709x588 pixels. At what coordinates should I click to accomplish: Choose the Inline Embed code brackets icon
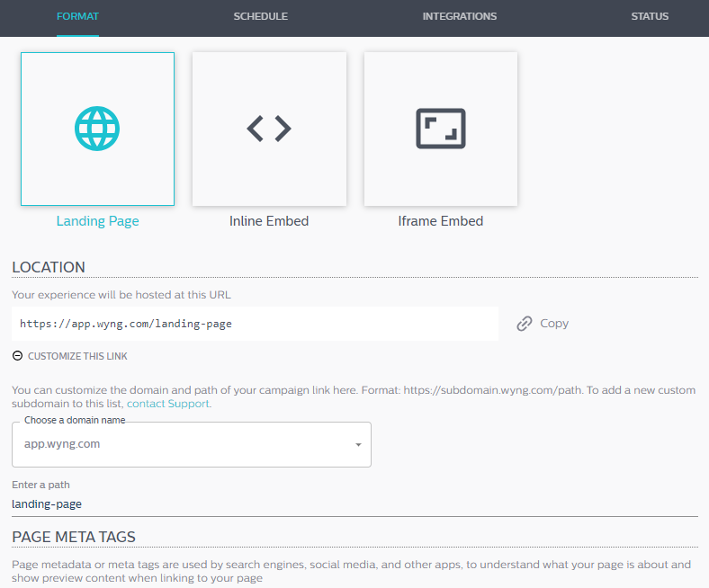click(269, 129)
